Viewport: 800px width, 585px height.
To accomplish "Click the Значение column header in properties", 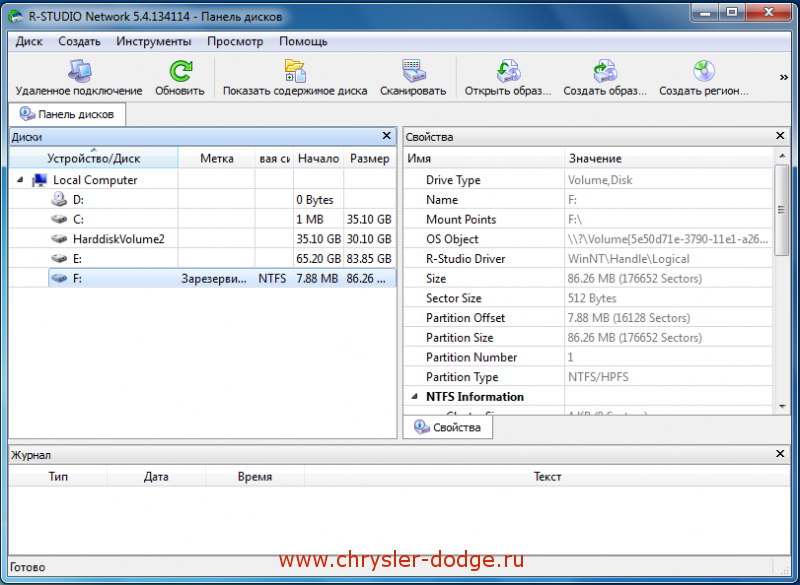I will (x=668, y=158).
